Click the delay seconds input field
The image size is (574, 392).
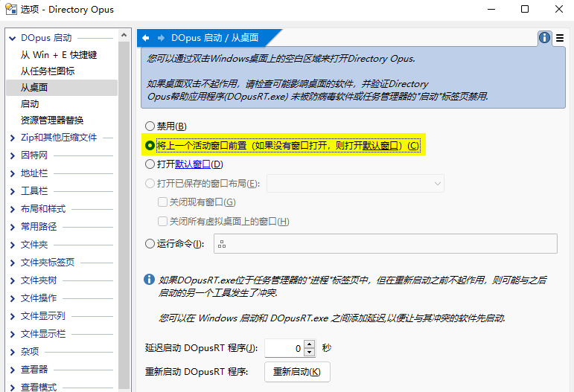(x=285, y=348)
